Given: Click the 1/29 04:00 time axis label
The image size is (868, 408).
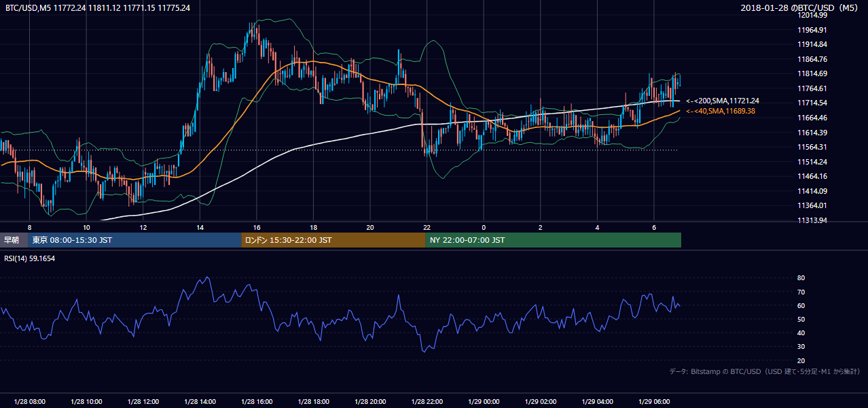Looking at the screenshot, I should (597, 402).
